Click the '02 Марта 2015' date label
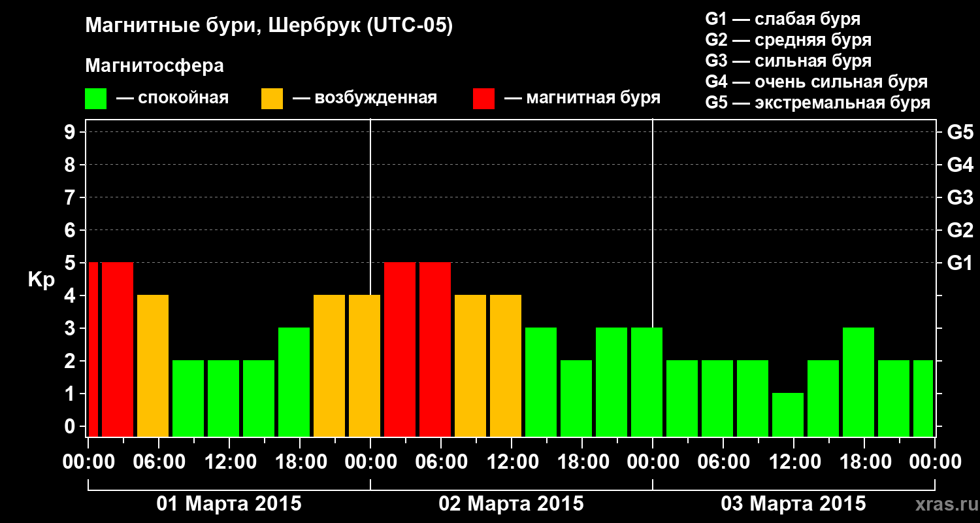The height and width of the screenshot is (523, 980). (512, 504)
